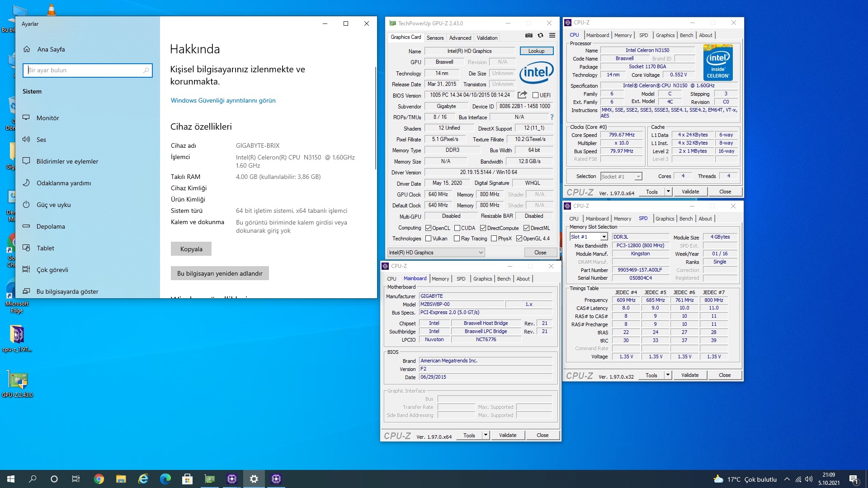The height and width of the screenshot is (488, 868).
Task: Click the Settings page vertical scrollbar
Action: (375, 118)
